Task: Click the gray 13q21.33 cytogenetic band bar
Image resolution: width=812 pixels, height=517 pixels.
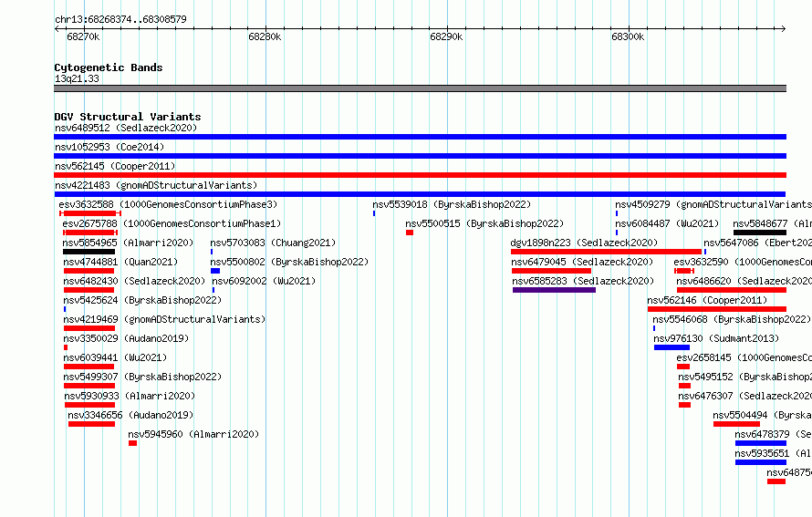Action: 420,88
